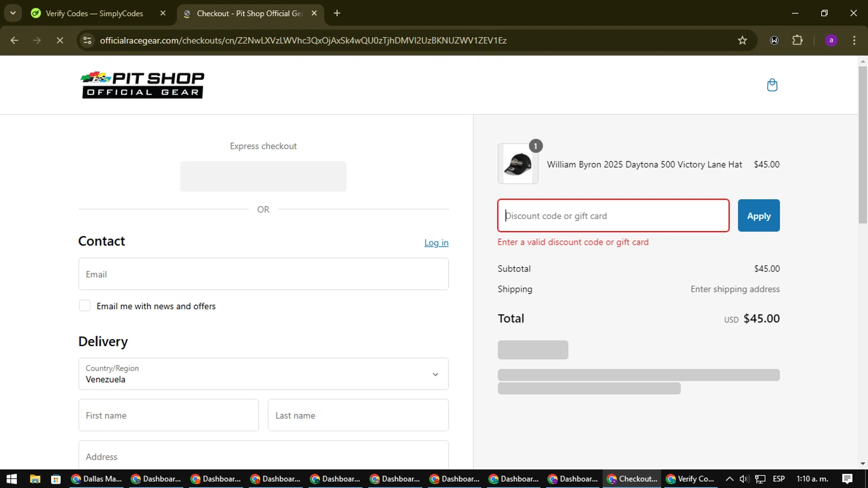Click the browser address bar URL
This screenshot has width=868, height=488.
click(303, 41)
